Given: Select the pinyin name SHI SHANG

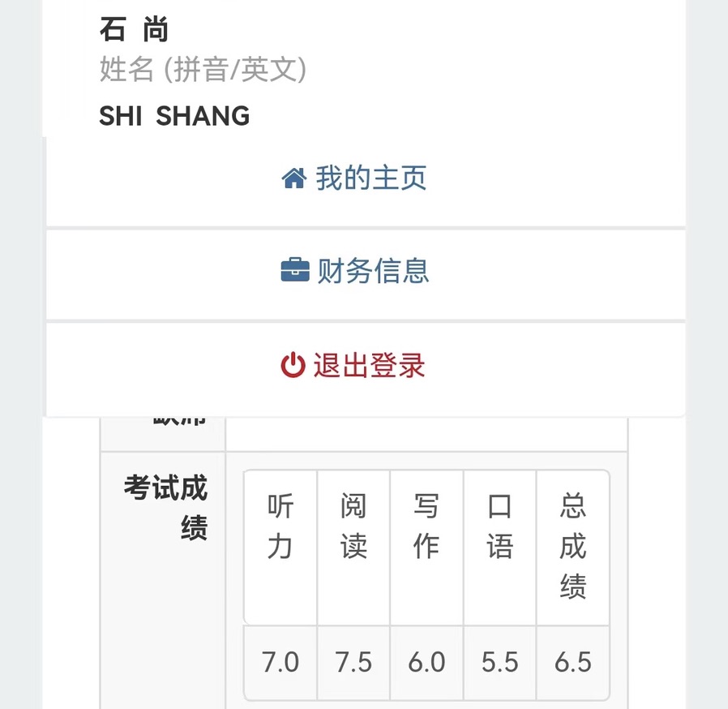Looking at the screenshot, I should [x=174, y=117].
